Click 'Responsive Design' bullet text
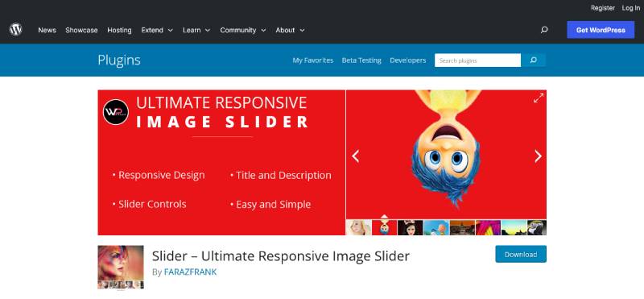The width and height of the screenshot is (644, 299). click(162, 175)
